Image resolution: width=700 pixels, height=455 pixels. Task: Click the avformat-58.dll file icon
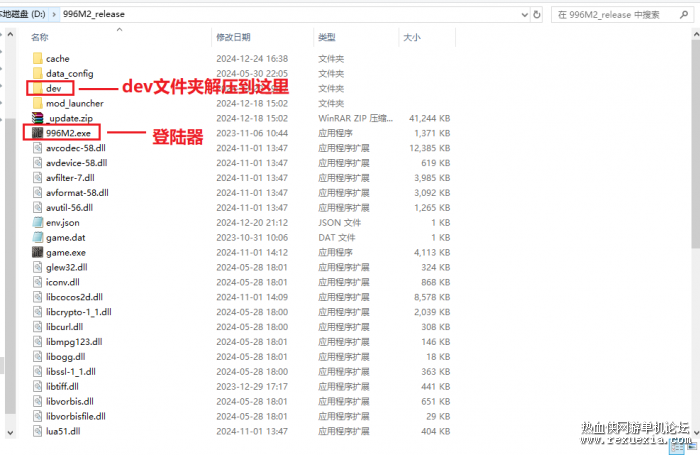click(38, 192)
